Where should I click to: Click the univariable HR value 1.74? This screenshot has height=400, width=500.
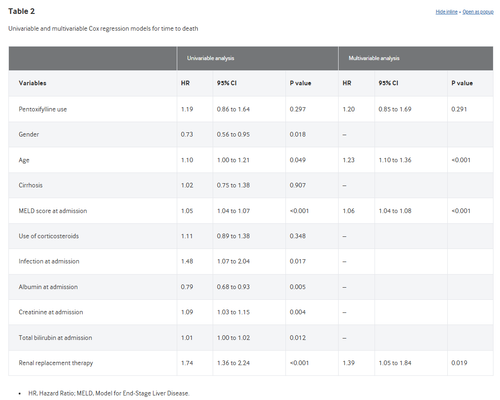click(x=187, y=363)
